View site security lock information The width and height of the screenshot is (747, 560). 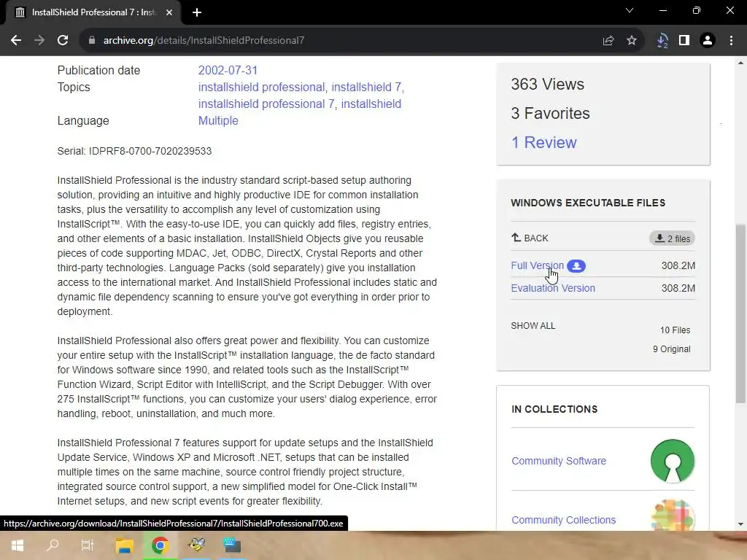pos(92,41)
